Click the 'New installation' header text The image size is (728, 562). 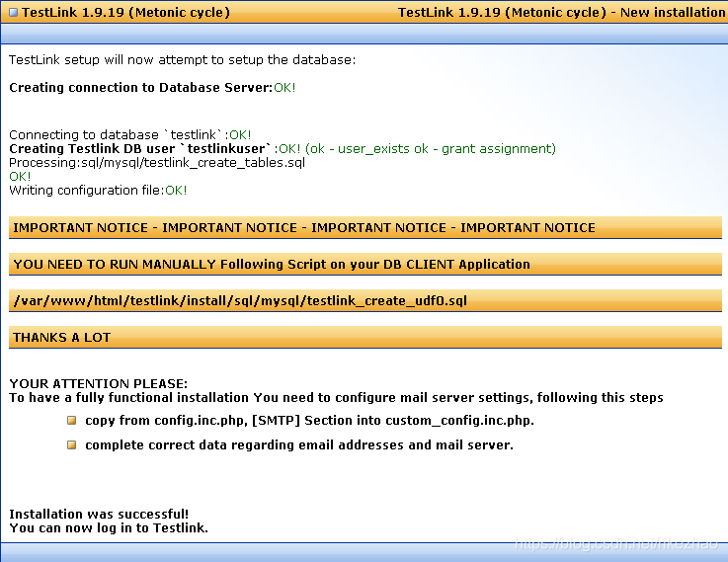(674, 13)
